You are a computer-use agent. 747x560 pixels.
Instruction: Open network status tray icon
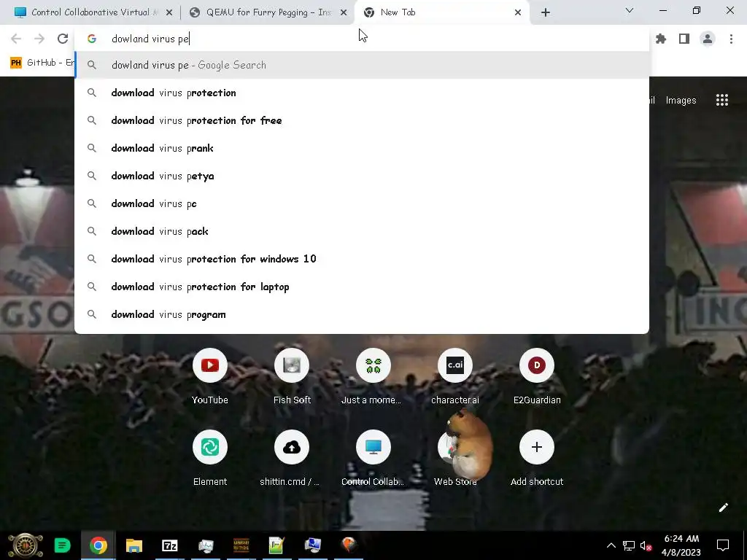[628, 545]
